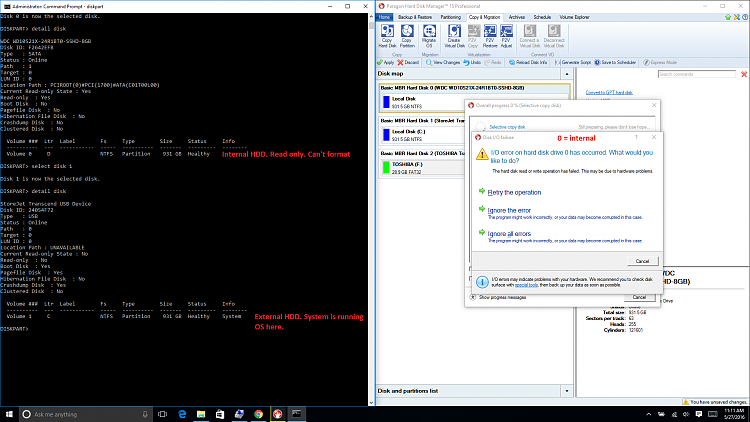Click the Cortana microphone icon
Image resolution: width=750 pixels, height=422 pixels.
pos(145,414)
